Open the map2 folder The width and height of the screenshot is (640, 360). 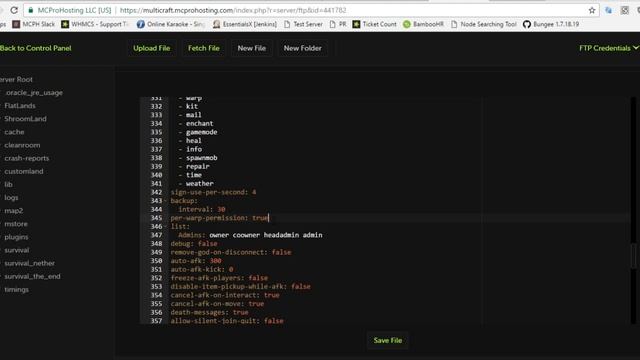(13, 211)
